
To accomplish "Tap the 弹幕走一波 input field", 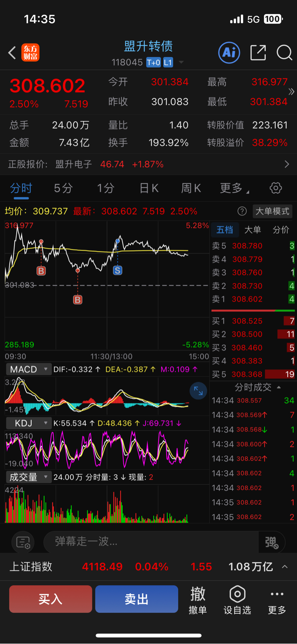I will (x=151, y=542).
